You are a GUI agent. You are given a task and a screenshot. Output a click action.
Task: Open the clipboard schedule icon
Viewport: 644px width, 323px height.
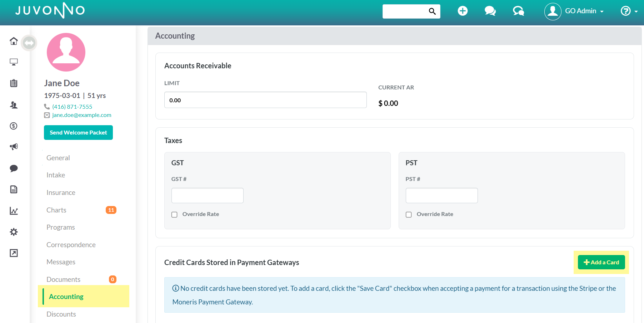pyautogui.click(x=14, y=83)
